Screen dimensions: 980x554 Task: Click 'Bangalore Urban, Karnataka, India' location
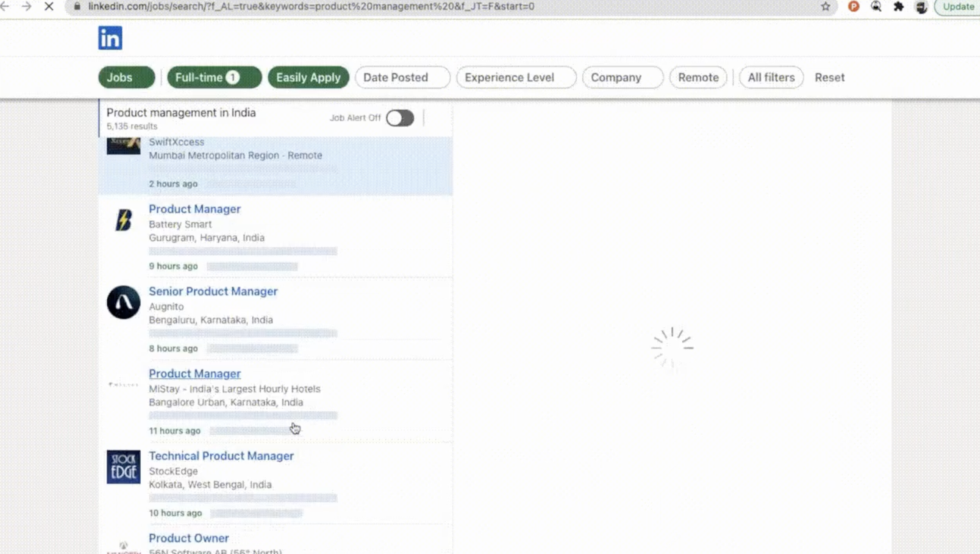click(x=226, y=402)
